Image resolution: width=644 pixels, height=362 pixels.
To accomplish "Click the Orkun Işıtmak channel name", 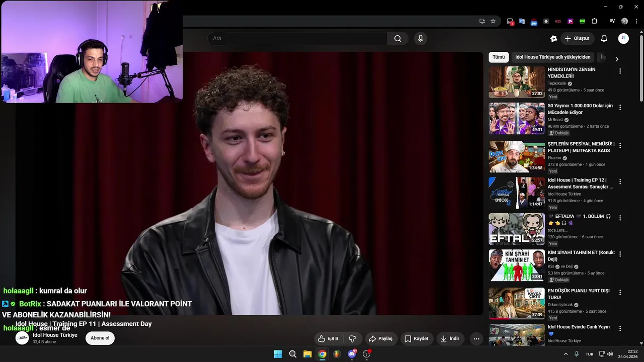I will pos(560,305).
